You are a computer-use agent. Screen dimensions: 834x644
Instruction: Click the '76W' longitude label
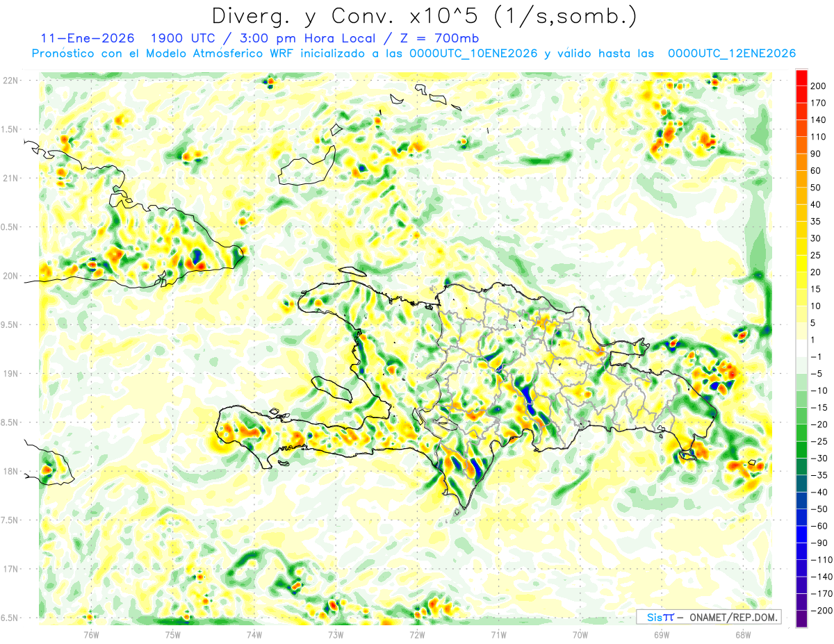pyautogui.click(x=91, y=634)
